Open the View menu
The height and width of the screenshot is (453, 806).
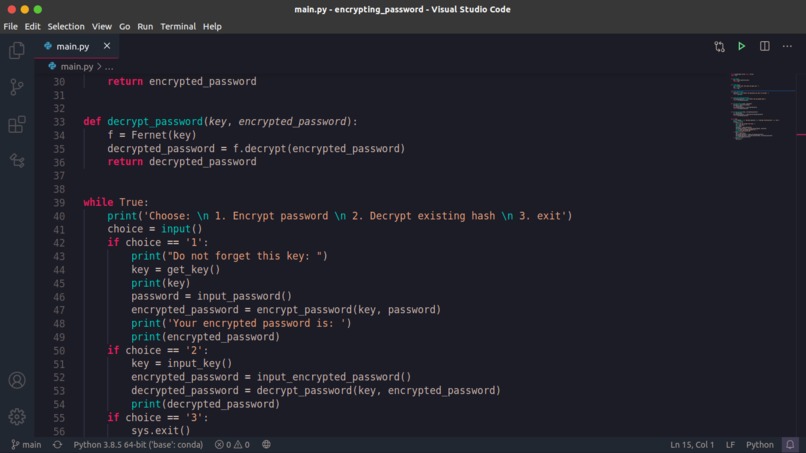pos(102,26)
